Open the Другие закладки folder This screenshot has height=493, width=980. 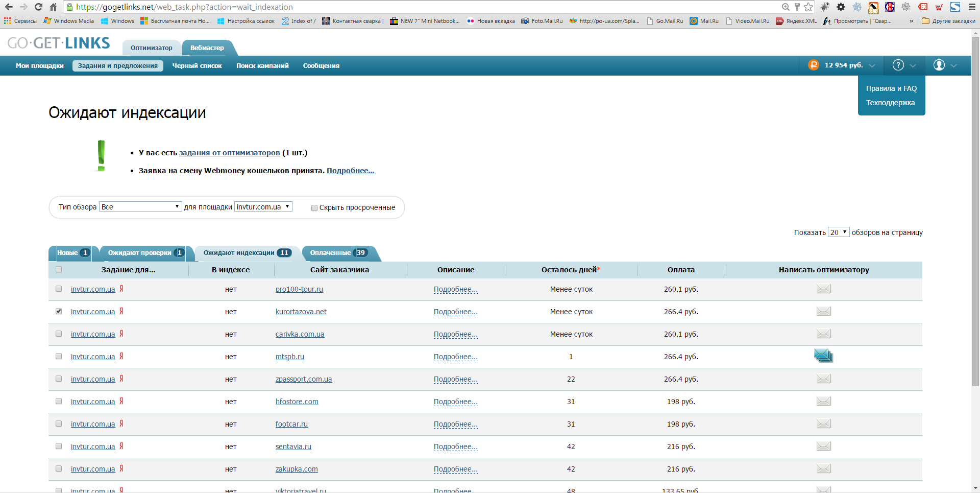[x=948, y=21]
